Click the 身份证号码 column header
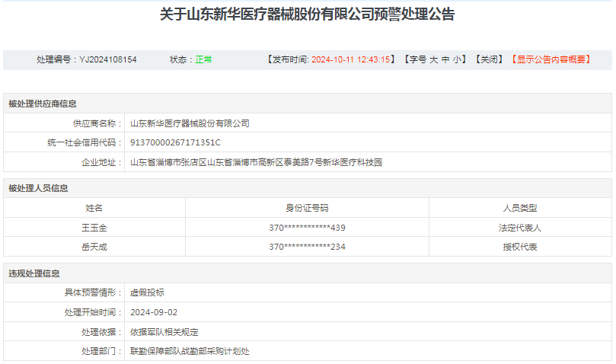 pyautogui.click(x=307, y=208)
